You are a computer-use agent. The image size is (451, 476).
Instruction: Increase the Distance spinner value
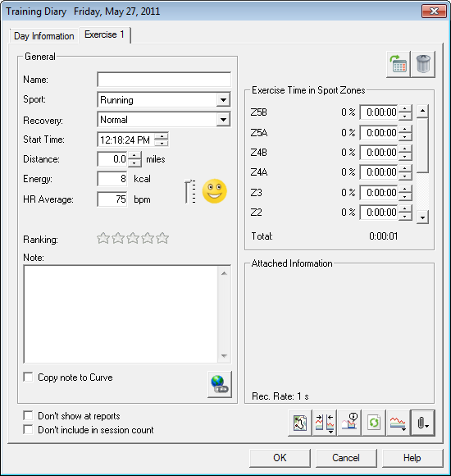click(x=134, y=155)
